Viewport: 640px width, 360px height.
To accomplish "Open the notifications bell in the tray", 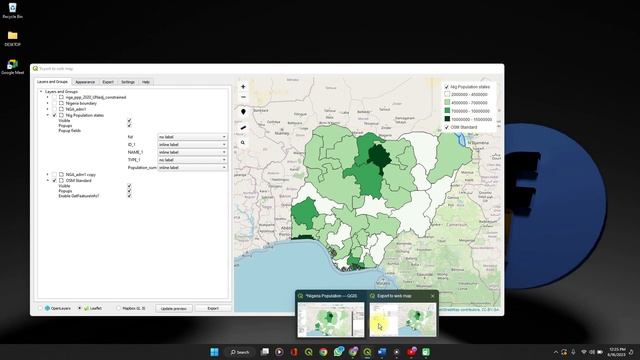I will 631,352.
